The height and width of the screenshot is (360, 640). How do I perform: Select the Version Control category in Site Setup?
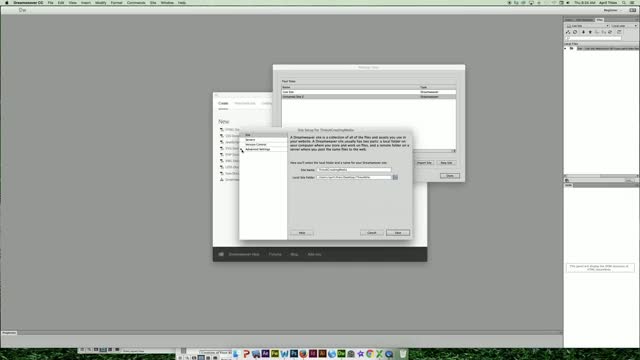256,144
